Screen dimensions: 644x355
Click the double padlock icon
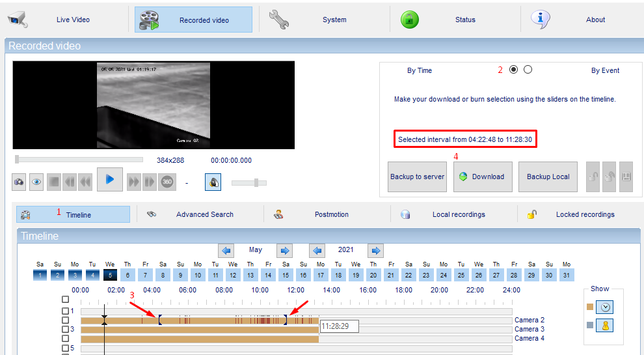pyautogui.click(x=609, y=177)
